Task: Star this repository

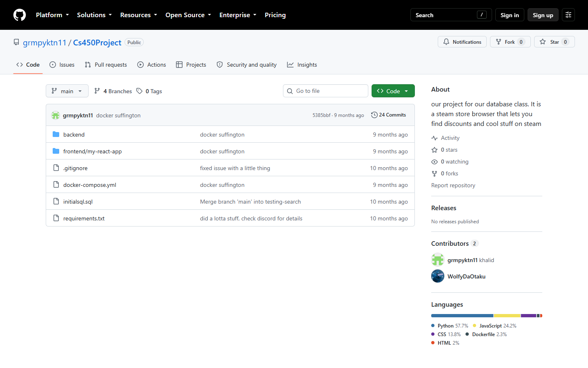Action: 554,42
